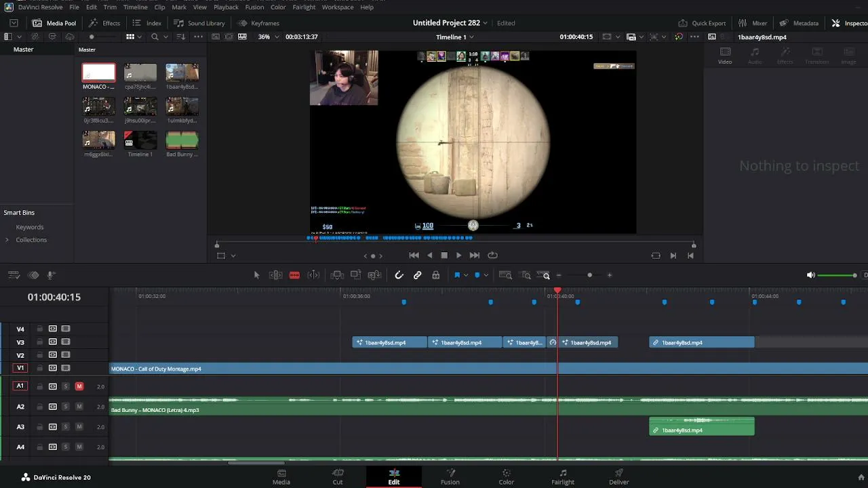
Task: Activate the red Blade Edit tool
Action: 294,275
